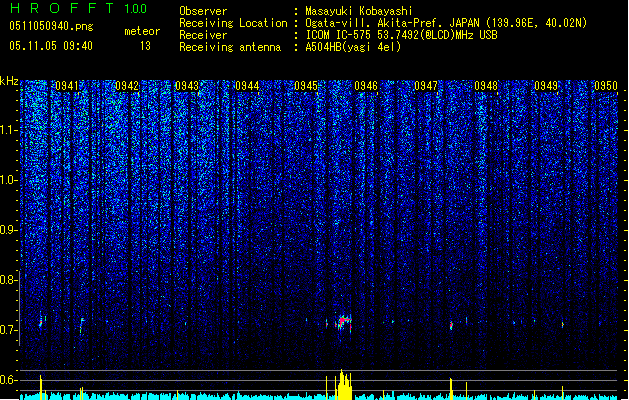This screenshot has height=400, width=629.
Task: Click the 0945 time marker
Action: click(x=306, y=86)
